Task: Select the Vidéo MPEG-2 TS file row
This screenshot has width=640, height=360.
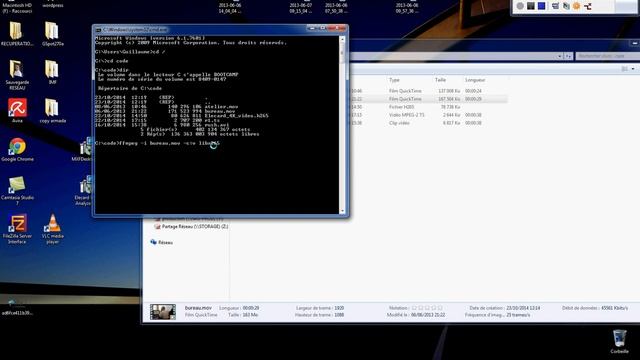Action: tap(429, 115)
